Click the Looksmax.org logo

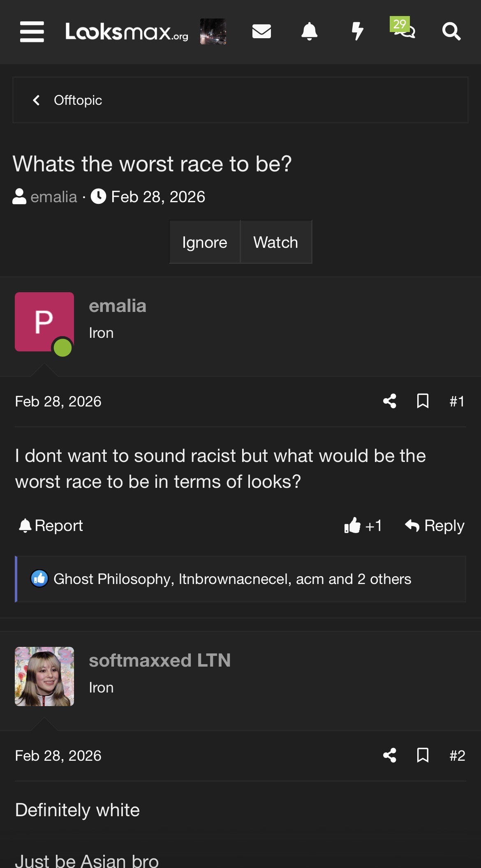click(x=127, y=32)
